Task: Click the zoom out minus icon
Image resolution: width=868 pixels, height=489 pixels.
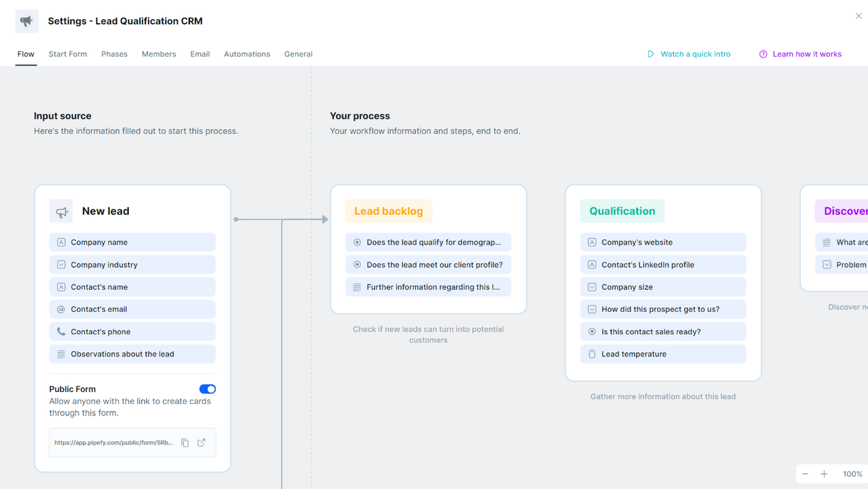Action: 806,474
